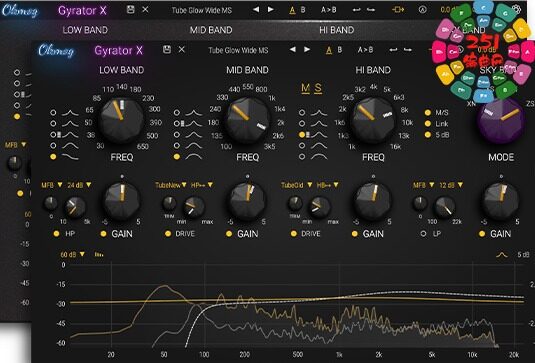Select the narrowest top shape for low band

pos(53,112)
